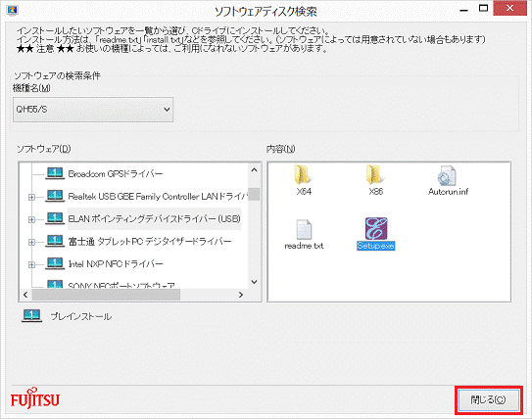This screenshot has height=419, width=532.
Task: Click the horizontal scroll left arrow
Action: point(25,295)
